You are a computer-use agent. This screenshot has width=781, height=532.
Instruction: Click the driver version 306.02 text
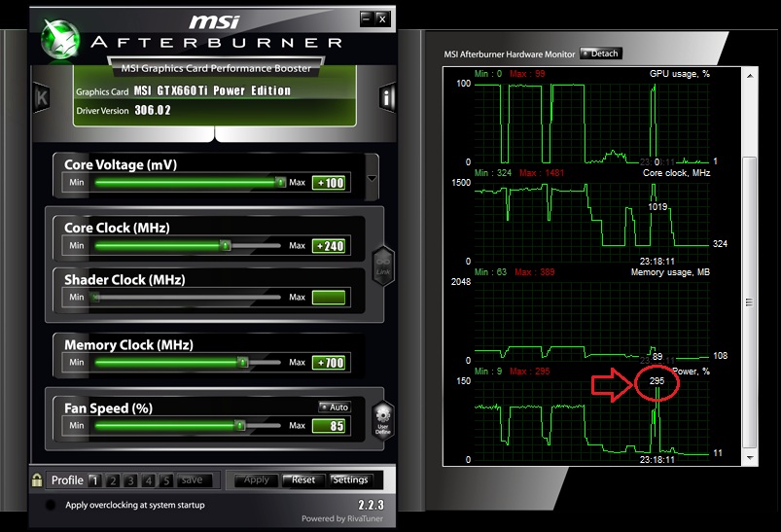point(153,110)
